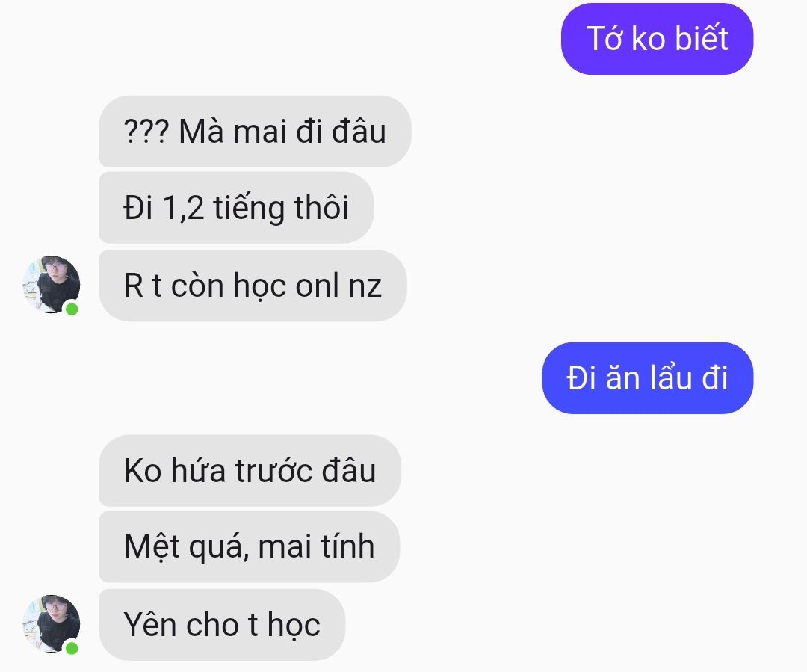Click the "???" question marks in the message

tap(146, 132)
